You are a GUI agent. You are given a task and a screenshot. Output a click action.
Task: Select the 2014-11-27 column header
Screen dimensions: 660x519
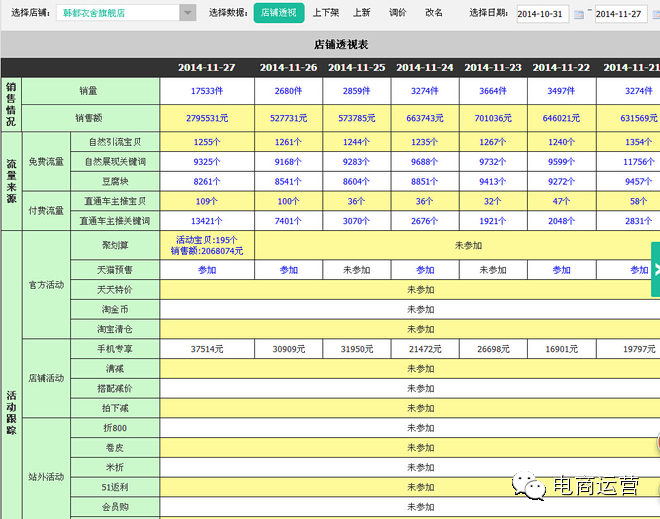tap(207, 67)
